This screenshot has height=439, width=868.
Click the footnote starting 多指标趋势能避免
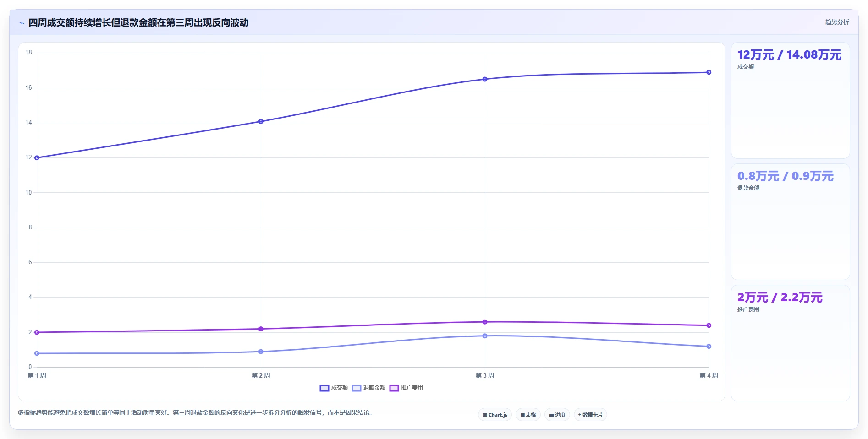[196, 412]
